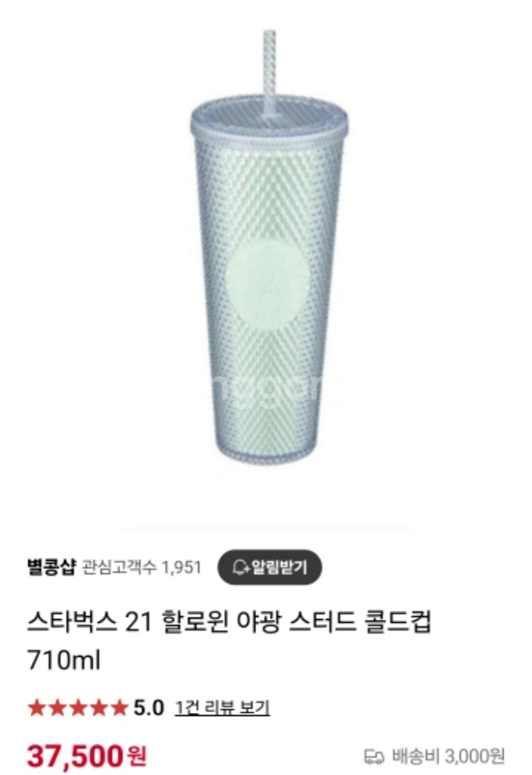This screenshot has width=532, height=775.
Task: Click the round logo on the cup
Action: pos(267,281)
